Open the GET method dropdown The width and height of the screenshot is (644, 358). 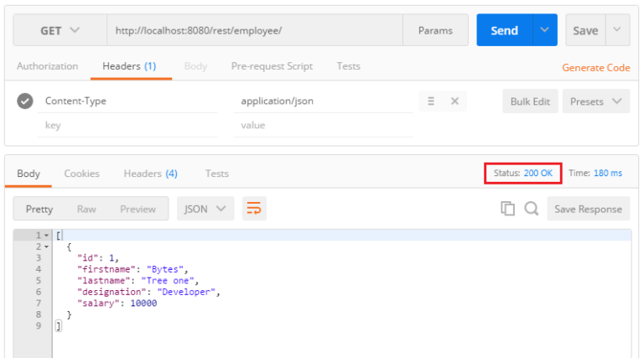click(x=60, y=30)
